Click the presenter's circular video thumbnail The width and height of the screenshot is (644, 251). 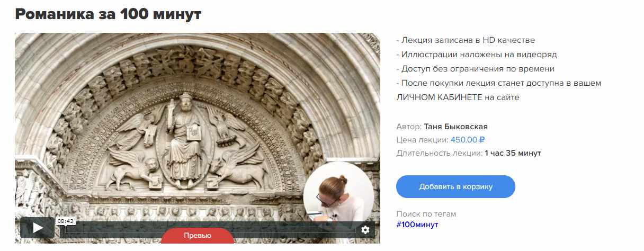point(339,196)
